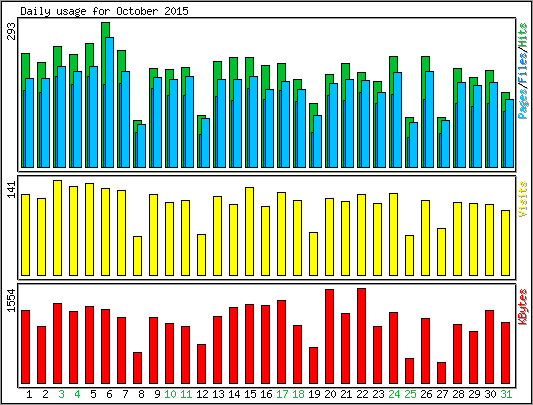
Task: Click day label 20 on the x-axis
Action: point(330,394)
